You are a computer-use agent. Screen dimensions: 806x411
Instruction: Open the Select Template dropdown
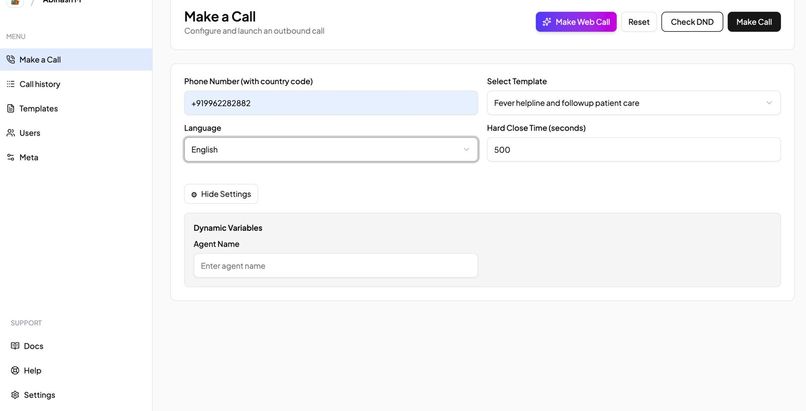(x=633, y=103)
